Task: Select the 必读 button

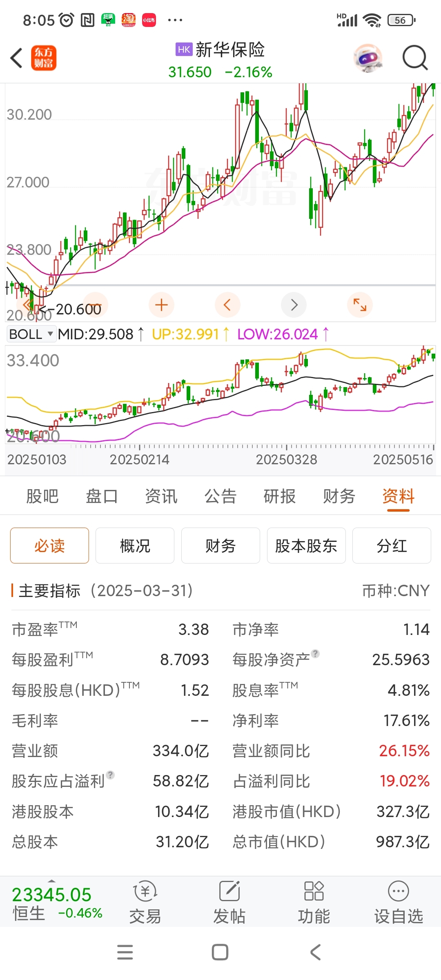Action: 49,546
